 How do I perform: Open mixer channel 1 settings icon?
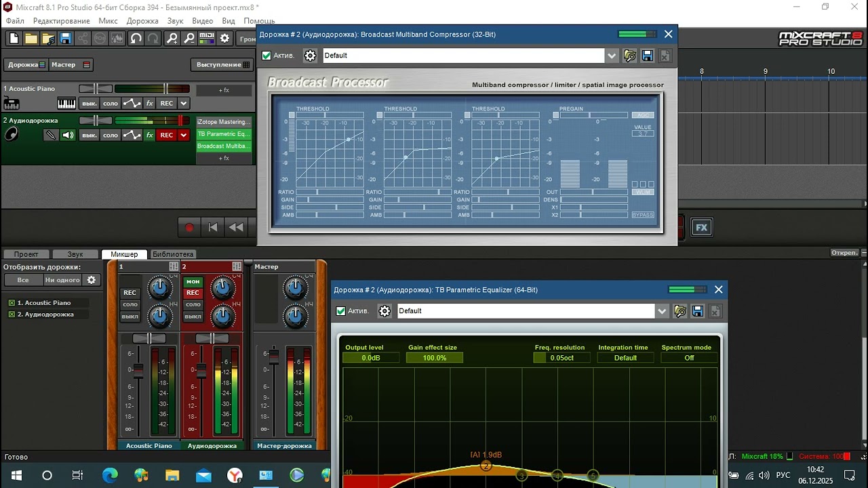click(174, 266)
